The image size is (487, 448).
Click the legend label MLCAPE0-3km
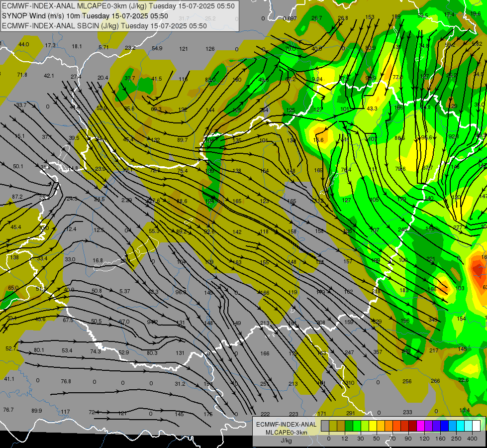(286, 433)
